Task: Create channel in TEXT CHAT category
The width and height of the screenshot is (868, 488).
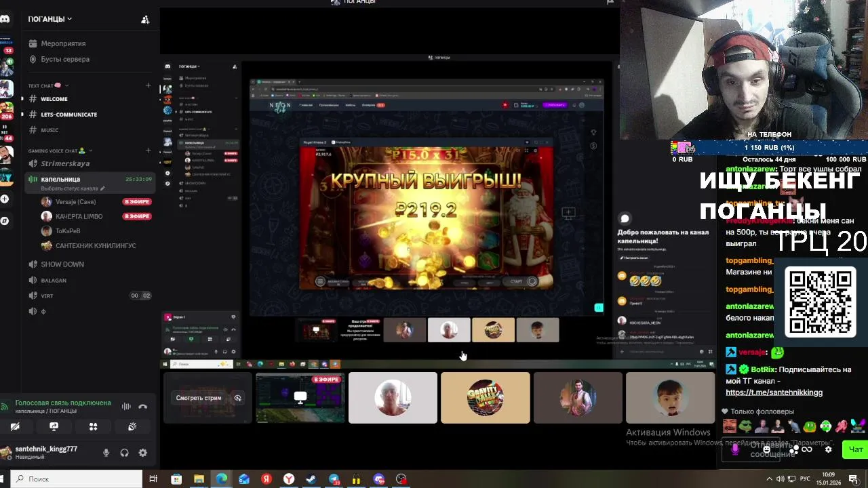Action: click(x=148, y=85)
